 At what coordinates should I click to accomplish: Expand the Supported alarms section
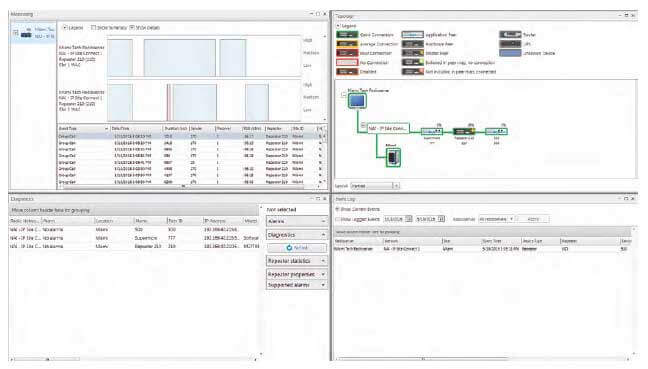coord(297,285)
